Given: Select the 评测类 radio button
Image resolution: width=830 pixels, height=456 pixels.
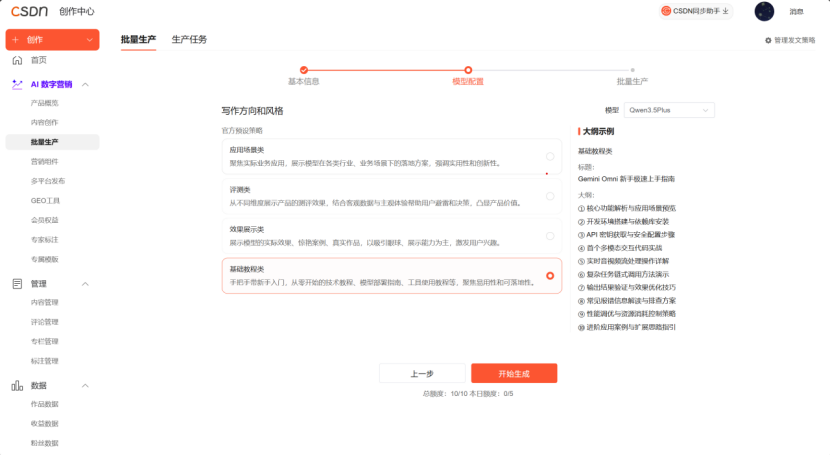Looking at the screenshot, I should click(550, 196).
